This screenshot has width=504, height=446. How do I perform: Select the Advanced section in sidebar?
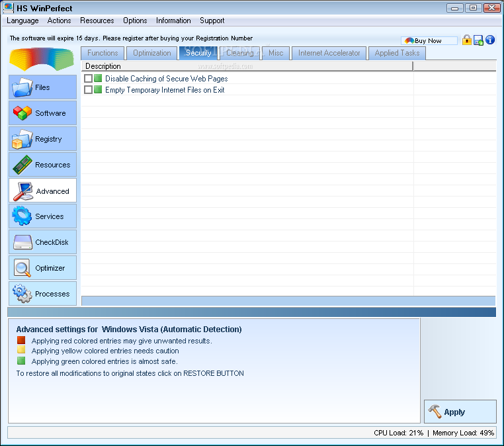tap(42, 191)
